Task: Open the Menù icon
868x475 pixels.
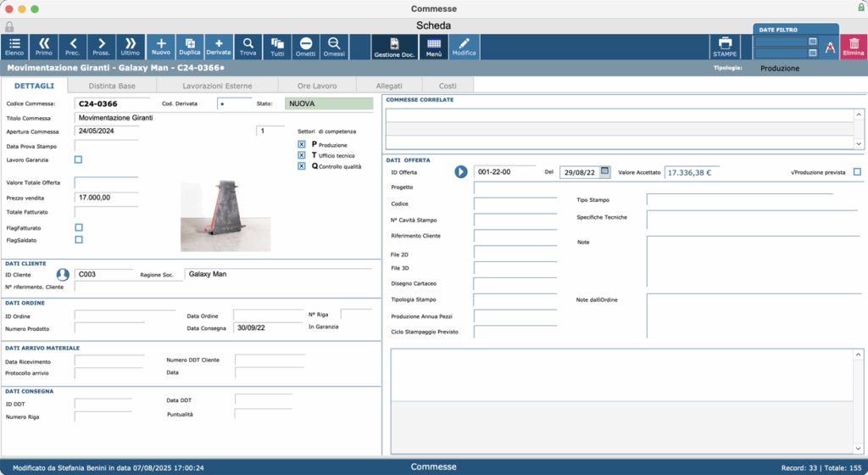Action: 434,47
